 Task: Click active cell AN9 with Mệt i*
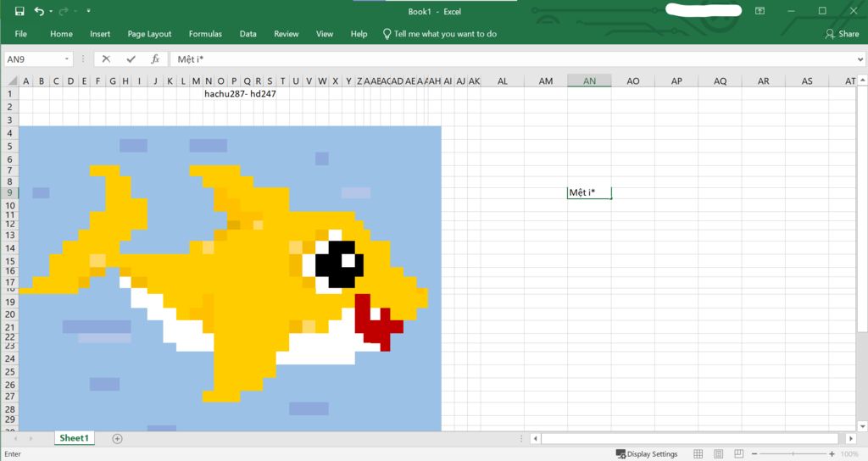(590, 192)
